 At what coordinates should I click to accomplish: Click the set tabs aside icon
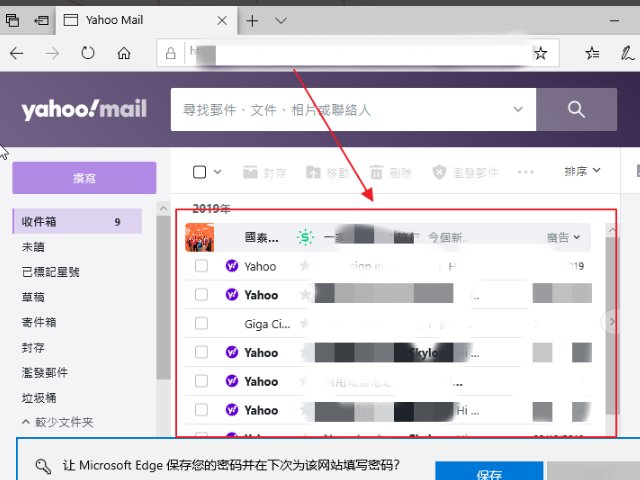[41, 20]
